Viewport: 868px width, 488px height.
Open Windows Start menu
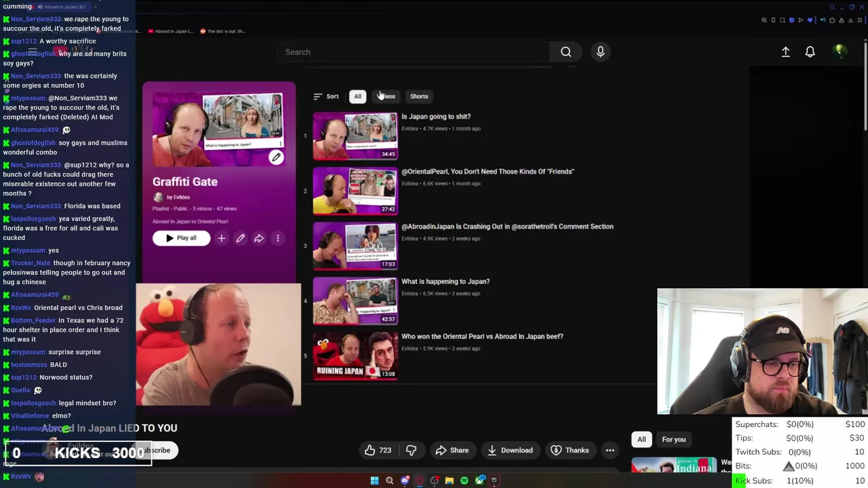(x=374, y=481)
